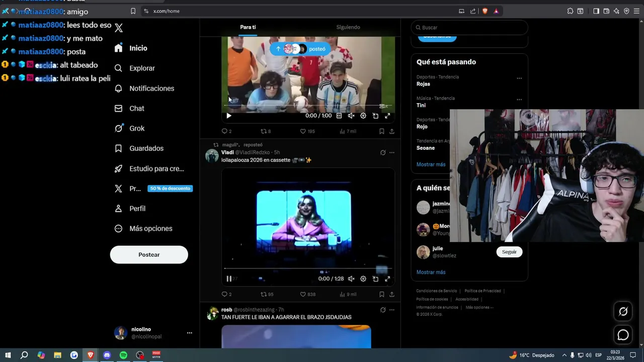Viewport: 644px width, 362px height.
Task: Click the top football video progress bar
Action: click(308, 106)
